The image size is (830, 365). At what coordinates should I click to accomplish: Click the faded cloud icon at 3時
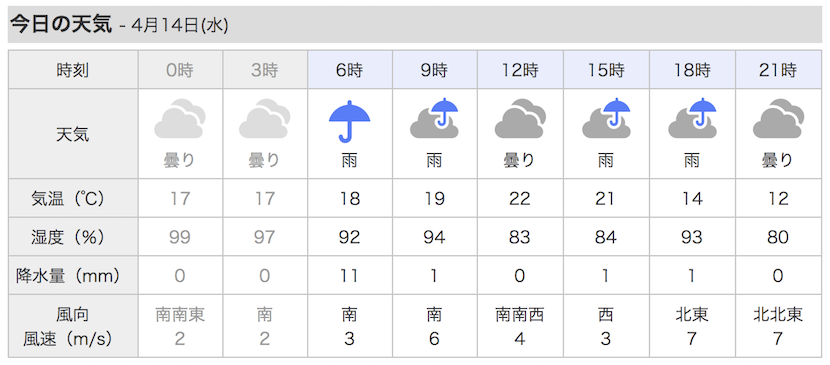coord(264,118)
